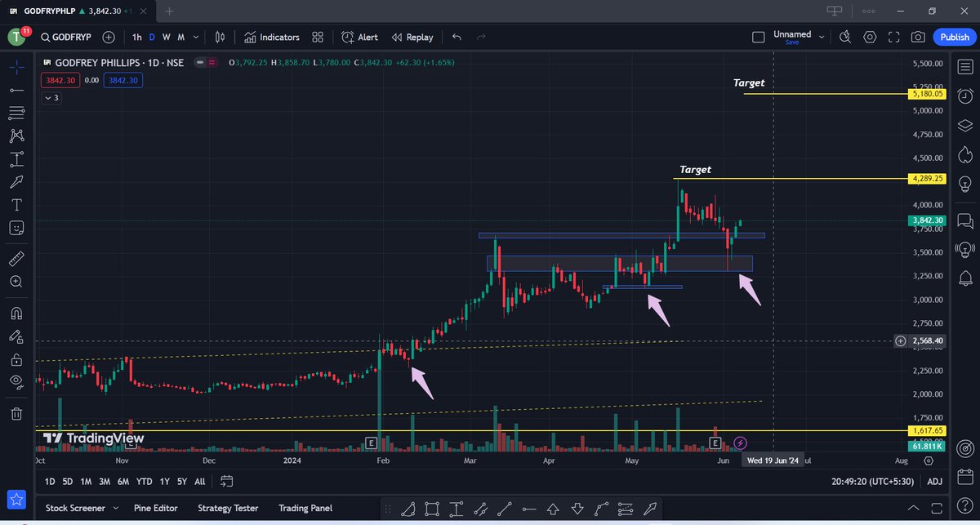The width and height of the screenshot is (980, 525).
Task: Expand the Stock Screener dropdown arrow
Action: click(115, 508)
